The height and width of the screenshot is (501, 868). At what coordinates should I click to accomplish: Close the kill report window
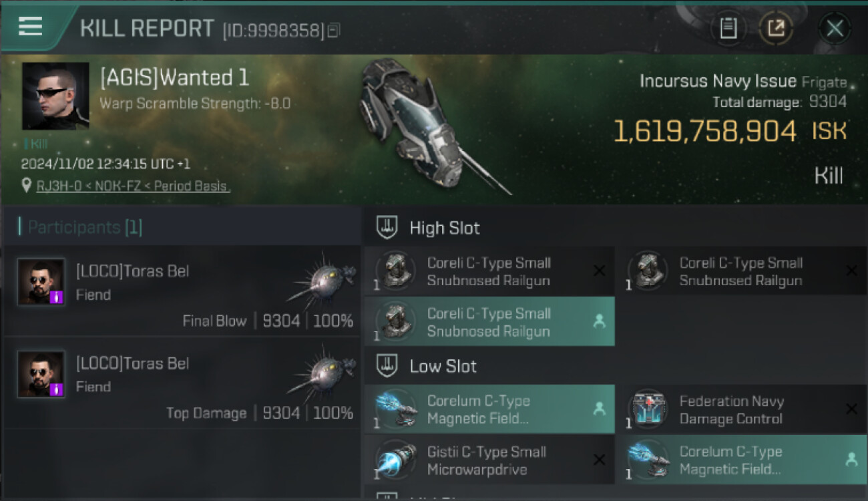[x=835, y=28]
